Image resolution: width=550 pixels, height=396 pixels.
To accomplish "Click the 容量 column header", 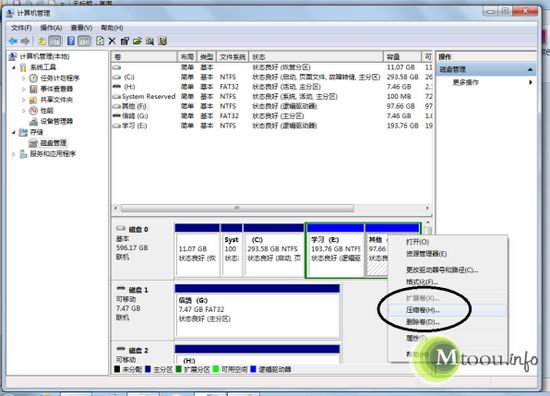I will pos(402,57).
